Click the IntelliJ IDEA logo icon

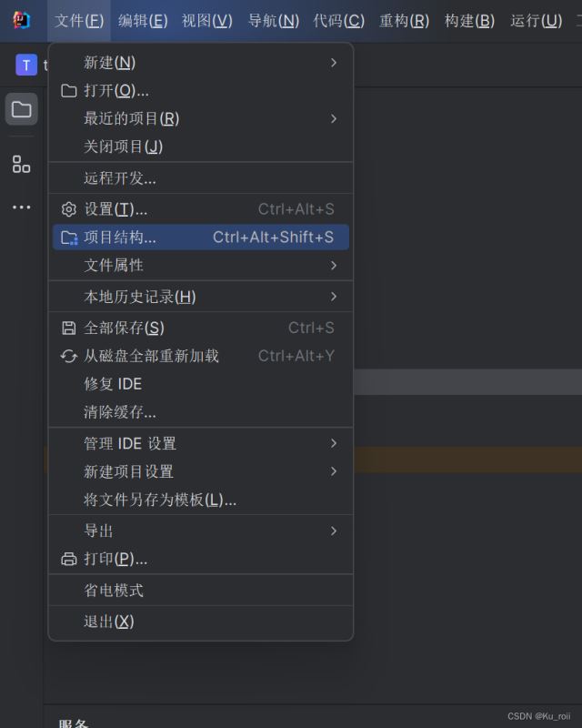(x=21, y=20)
